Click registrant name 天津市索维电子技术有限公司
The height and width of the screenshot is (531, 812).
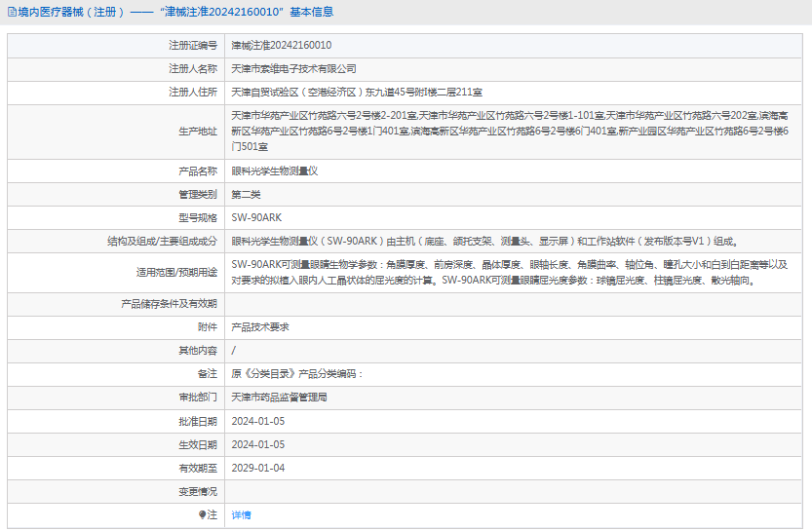(x=293, y=69)
